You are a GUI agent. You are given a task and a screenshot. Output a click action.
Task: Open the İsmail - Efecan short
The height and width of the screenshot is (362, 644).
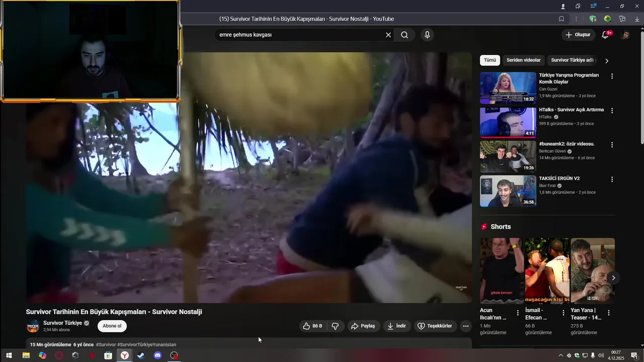tap(547, 271)
